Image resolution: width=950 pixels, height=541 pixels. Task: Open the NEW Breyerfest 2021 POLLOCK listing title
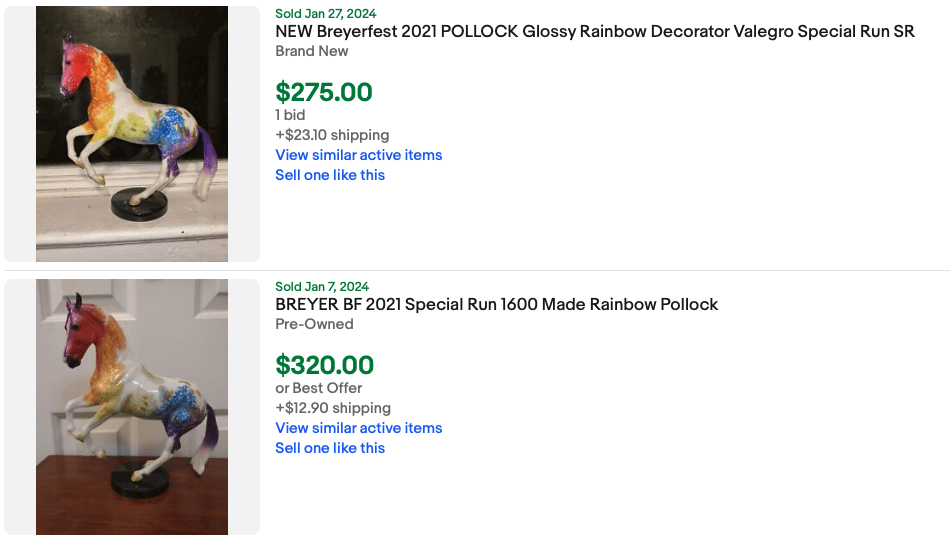(594, 31)
